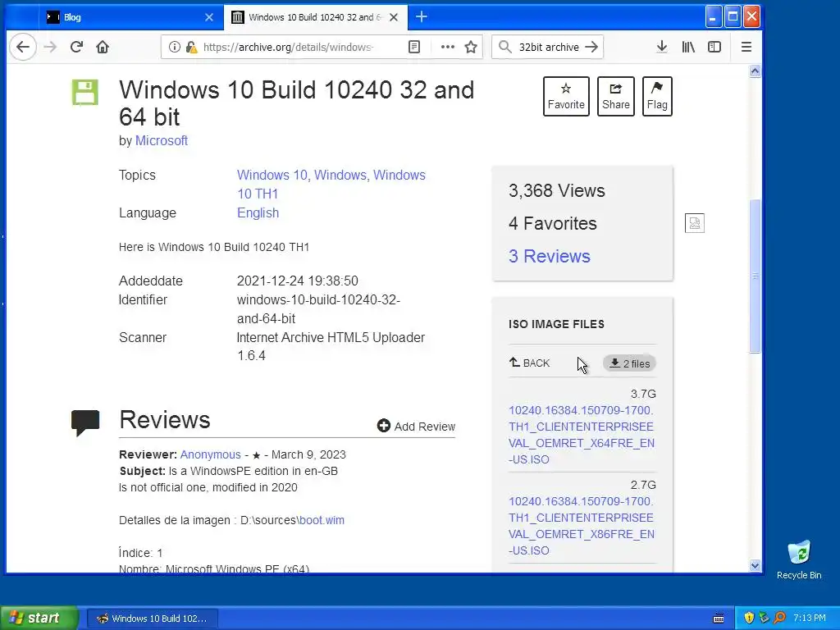The width and height of the screenshot is (840, 630).
Task: Click the Reviews speech bubble icon
Action: point(85,422)
